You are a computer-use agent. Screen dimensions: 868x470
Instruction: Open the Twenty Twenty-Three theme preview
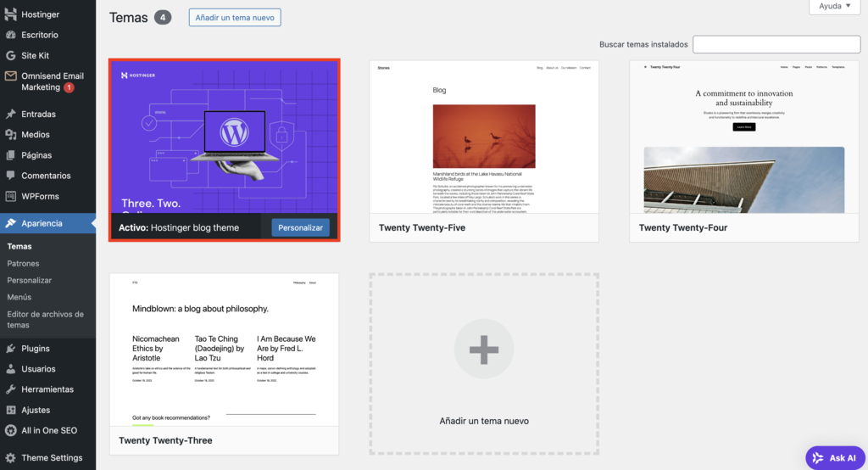pos(224,349)
